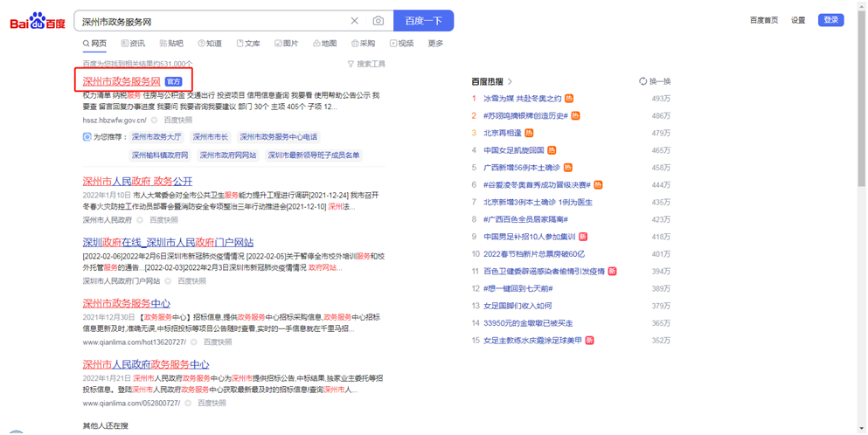Screen dimensions: 868x435
Task: Open hot topic 广西新增56例本土确诊
Action: pos(522,167)
